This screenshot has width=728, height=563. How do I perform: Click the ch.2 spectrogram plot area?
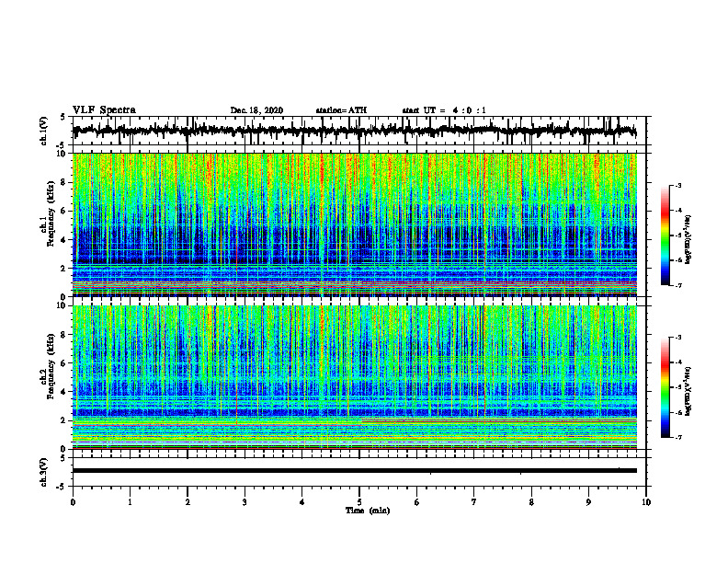[355, 377]
